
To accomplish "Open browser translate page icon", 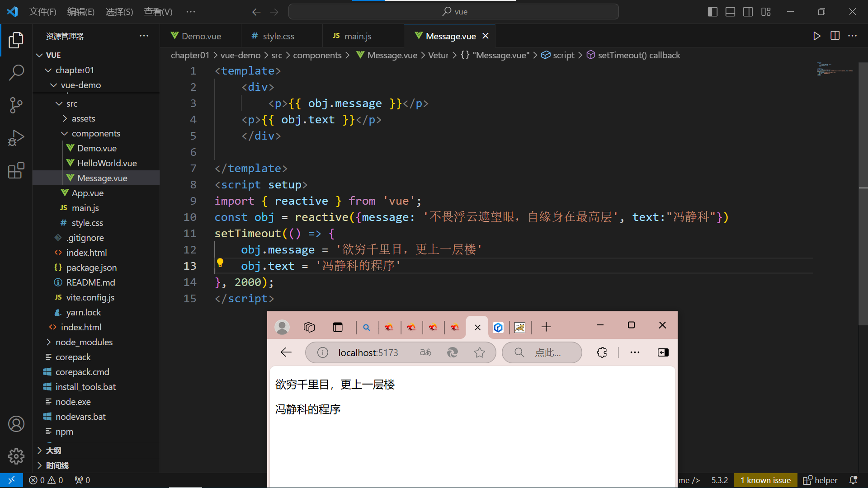I will pos(425,352).
